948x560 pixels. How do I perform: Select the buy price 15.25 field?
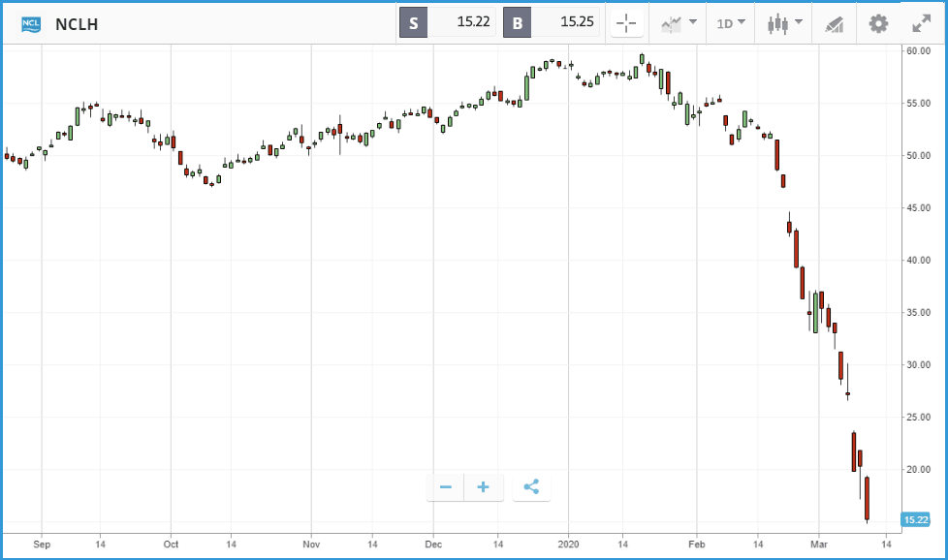[565, 22]
